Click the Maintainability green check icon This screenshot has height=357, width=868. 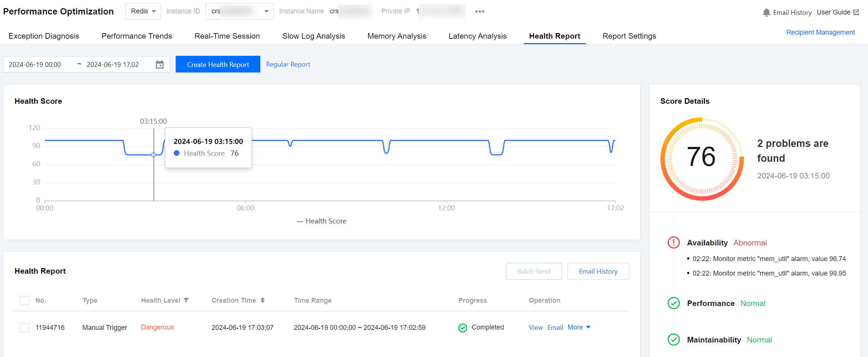click(x=673, y=340)
